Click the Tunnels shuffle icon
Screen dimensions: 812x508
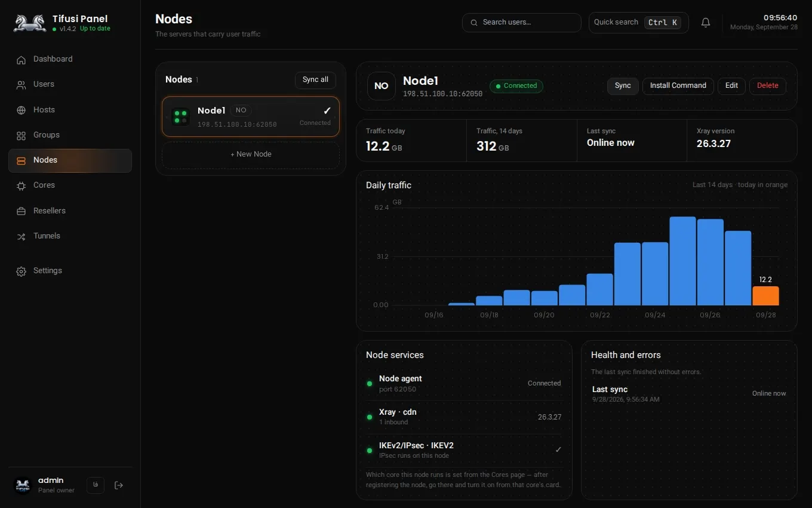point(21,236)
